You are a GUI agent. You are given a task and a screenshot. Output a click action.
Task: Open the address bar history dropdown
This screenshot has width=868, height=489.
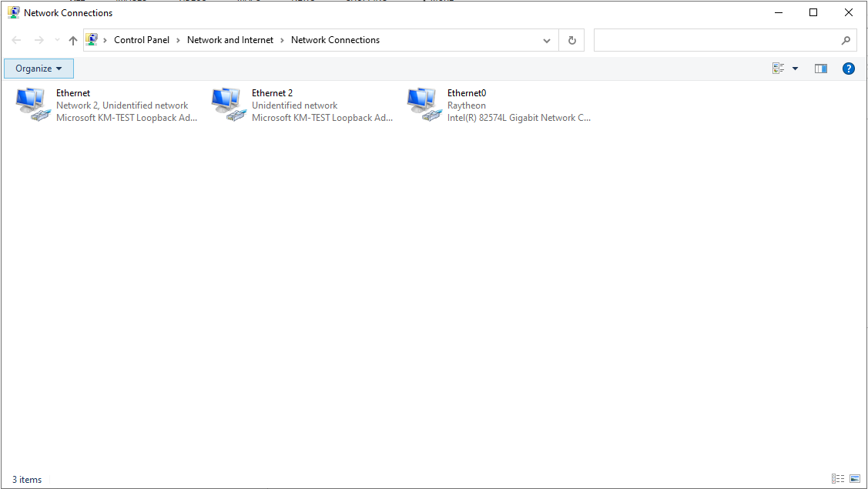point(547,40)
